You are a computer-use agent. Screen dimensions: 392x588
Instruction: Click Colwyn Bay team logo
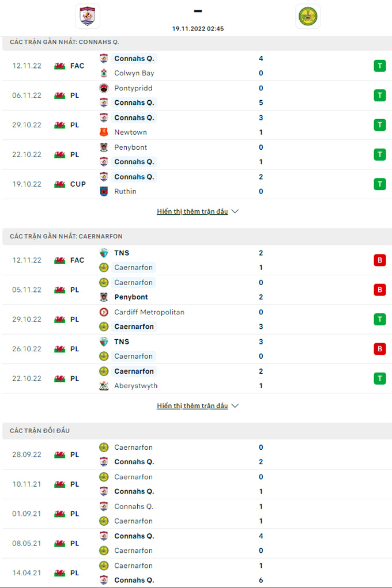104,73
